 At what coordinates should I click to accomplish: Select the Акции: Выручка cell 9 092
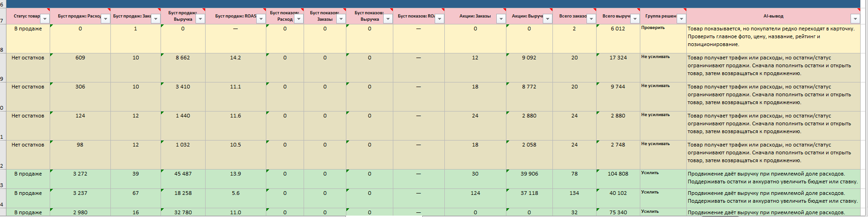tap(529, 68)
